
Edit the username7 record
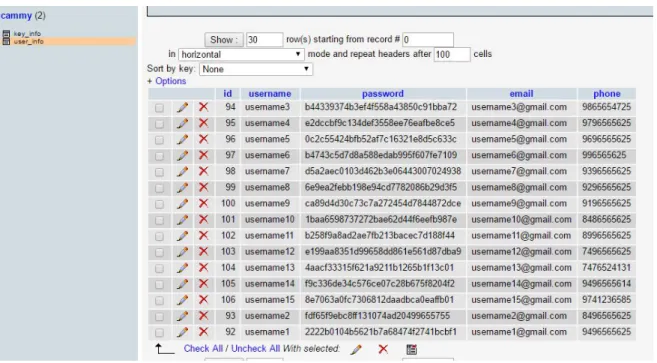pyautogui.click(x=182, y=171)
